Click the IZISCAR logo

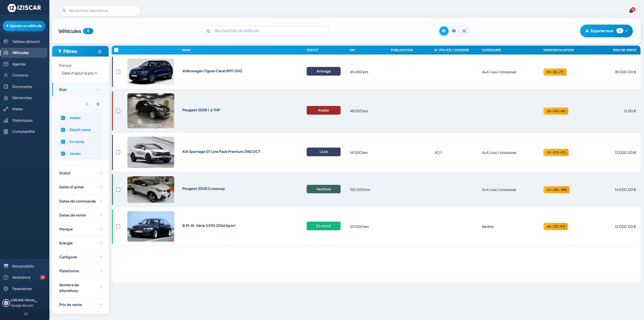pyautogui.click(x=24, y=8)
